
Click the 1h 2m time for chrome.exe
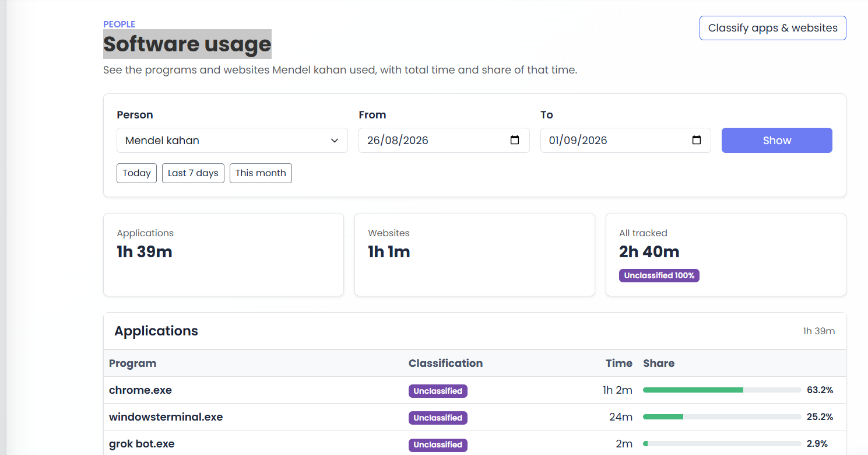click(x=617, y=390)
